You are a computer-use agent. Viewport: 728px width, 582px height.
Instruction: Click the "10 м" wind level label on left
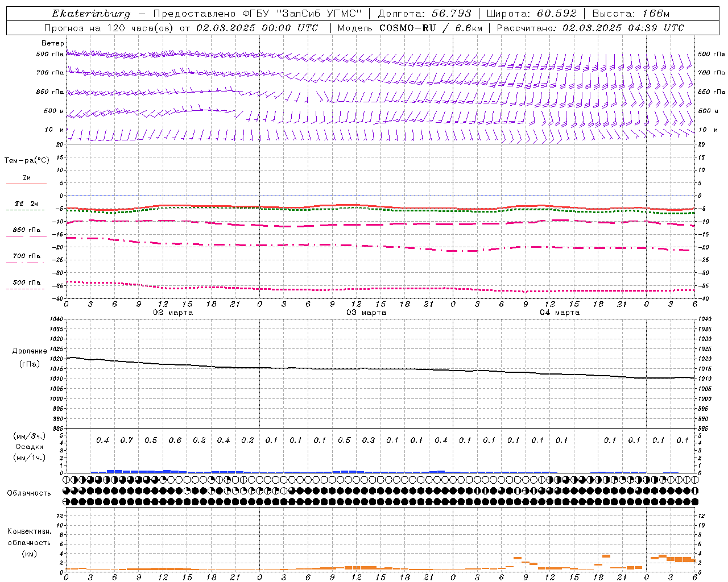click(55, 130)
